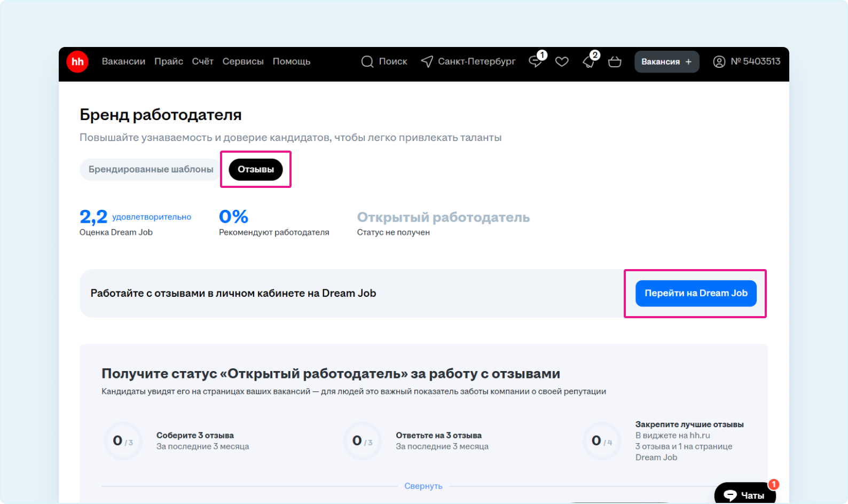Viewport: 848px width, 504px height.
Task: Click the user profile avatar icon
Action: pyautogui.click(x=719, y=62)
